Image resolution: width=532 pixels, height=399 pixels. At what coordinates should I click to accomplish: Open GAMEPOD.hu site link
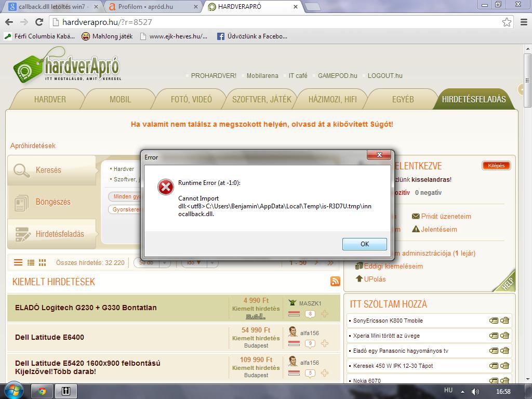coord(338,76)
